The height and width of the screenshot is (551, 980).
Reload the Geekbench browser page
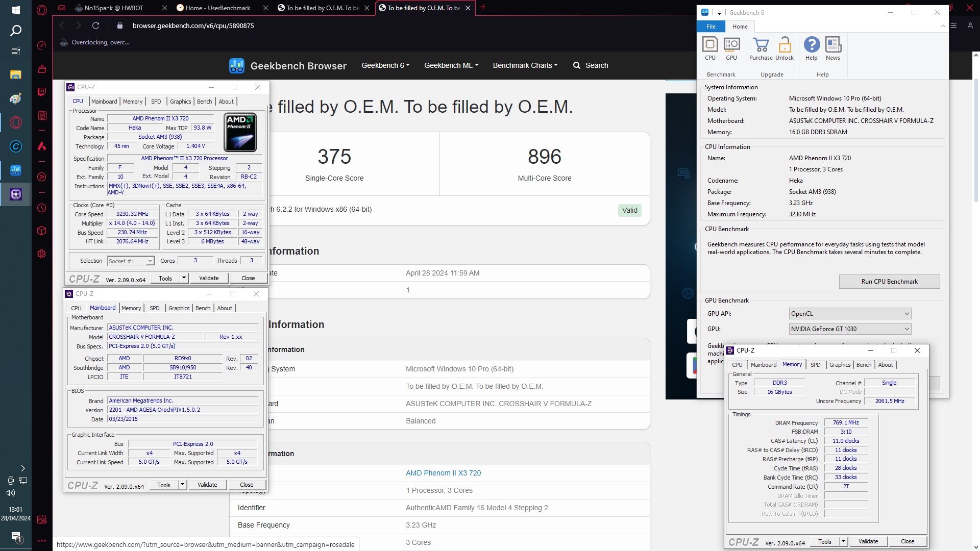pos(95,26)
